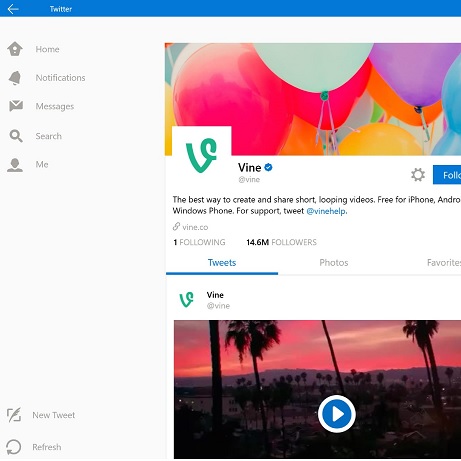The width and height of the screenshot is (461, 461).
Task: Play the palm tree sunset video
Action: click(337, 414)
